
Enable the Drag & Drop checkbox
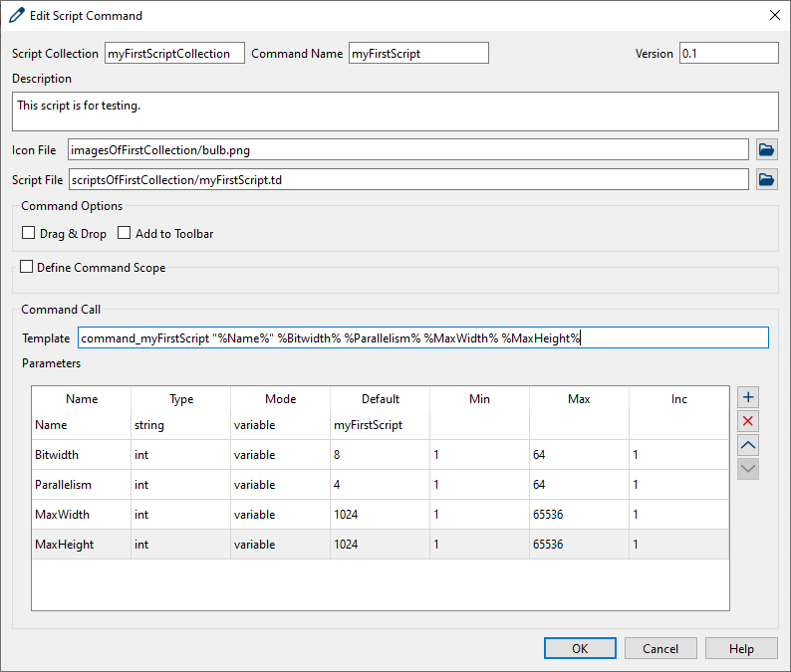click(x=29, y=234)
